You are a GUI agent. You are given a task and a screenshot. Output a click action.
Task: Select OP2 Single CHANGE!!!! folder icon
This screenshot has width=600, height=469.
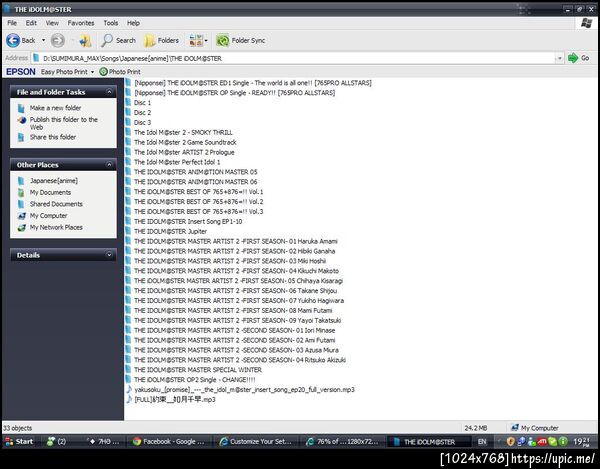tap(128, 379)
